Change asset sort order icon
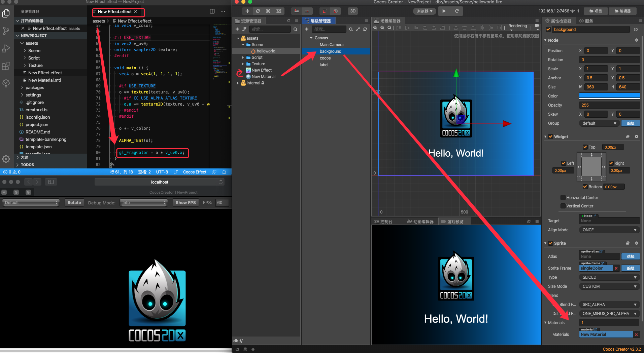Viewport: 644px width, 353px height. tap(244, 29)
